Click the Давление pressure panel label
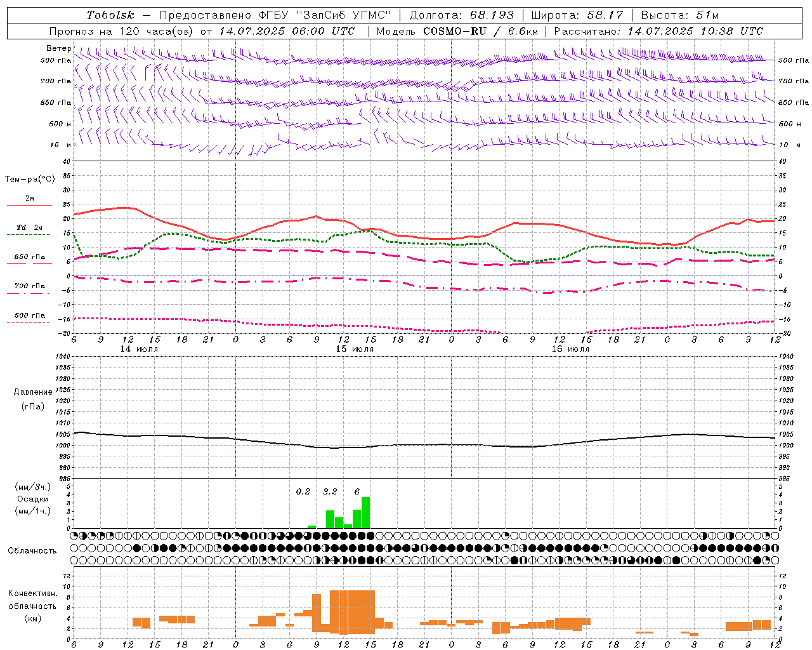The image size is (812, 650). pos(33,392)
